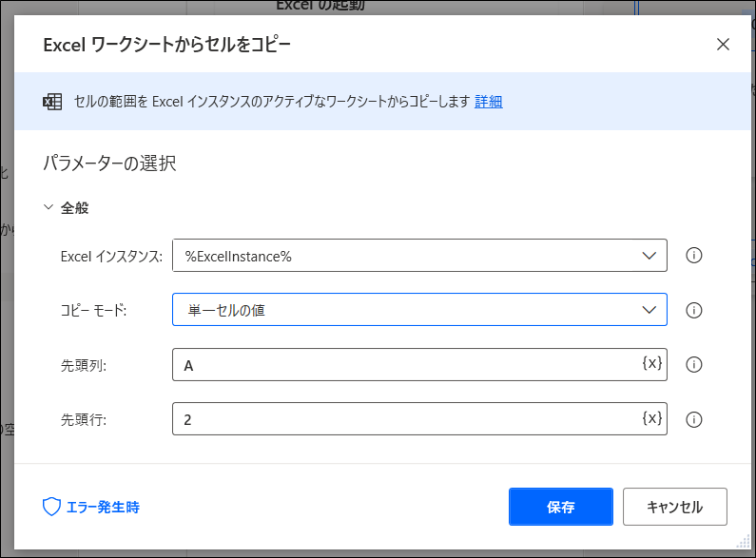Click the Excel icon in description banner
This screenshot has height=558, width=756.
click(52, 102)
